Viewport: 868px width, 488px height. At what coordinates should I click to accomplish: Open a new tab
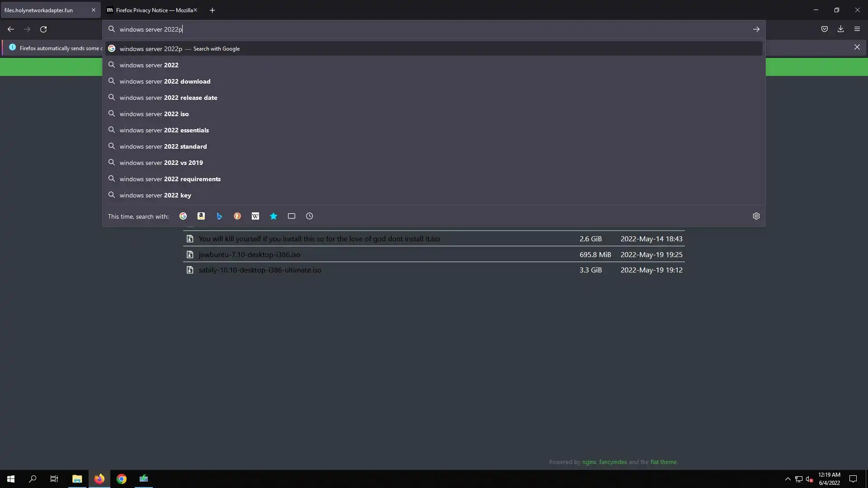point(212,10)
